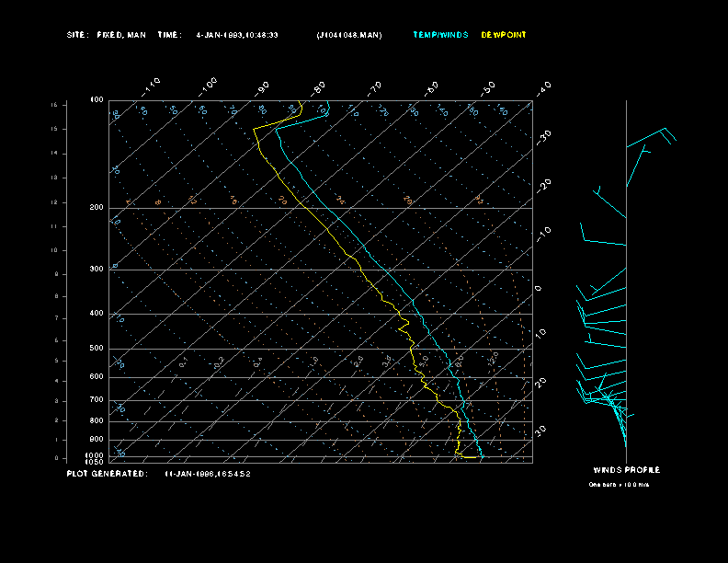Click the -90 isotherm label
Screen dimensions: 728x563
tap(262, 88)
